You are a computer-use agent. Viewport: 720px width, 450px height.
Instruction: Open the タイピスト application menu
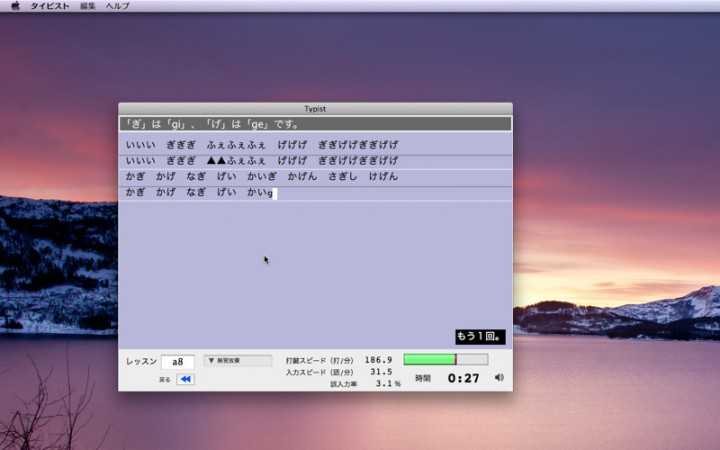50,6
